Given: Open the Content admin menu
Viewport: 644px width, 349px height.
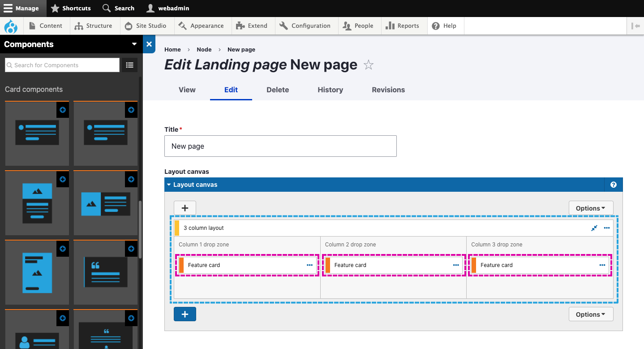Looking at the screenshot, I should (46, 26).
